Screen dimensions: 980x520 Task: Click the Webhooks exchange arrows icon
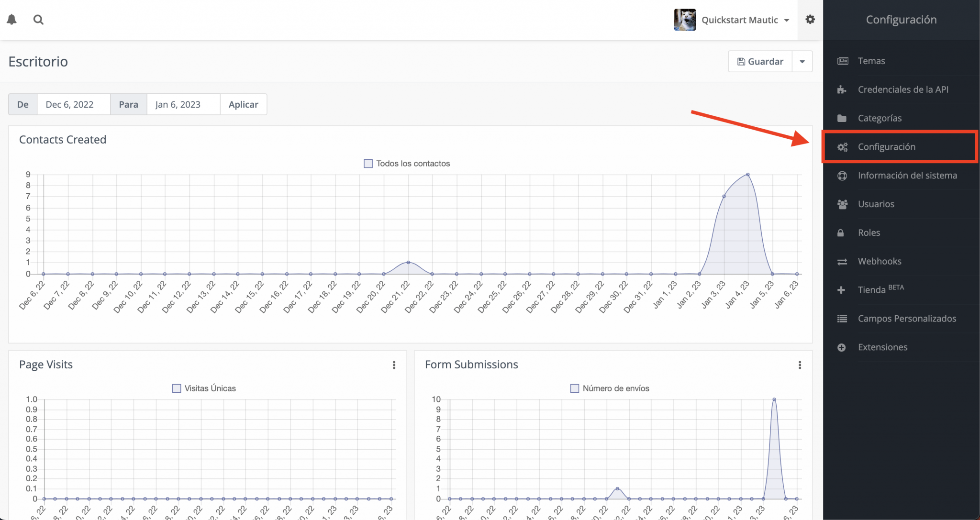(842, 262)
